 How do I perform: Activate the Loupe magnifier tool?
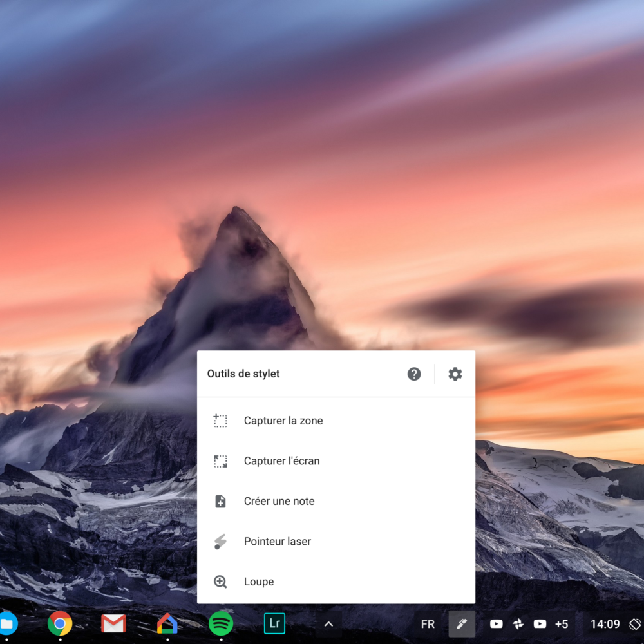(x=336, y=582)
